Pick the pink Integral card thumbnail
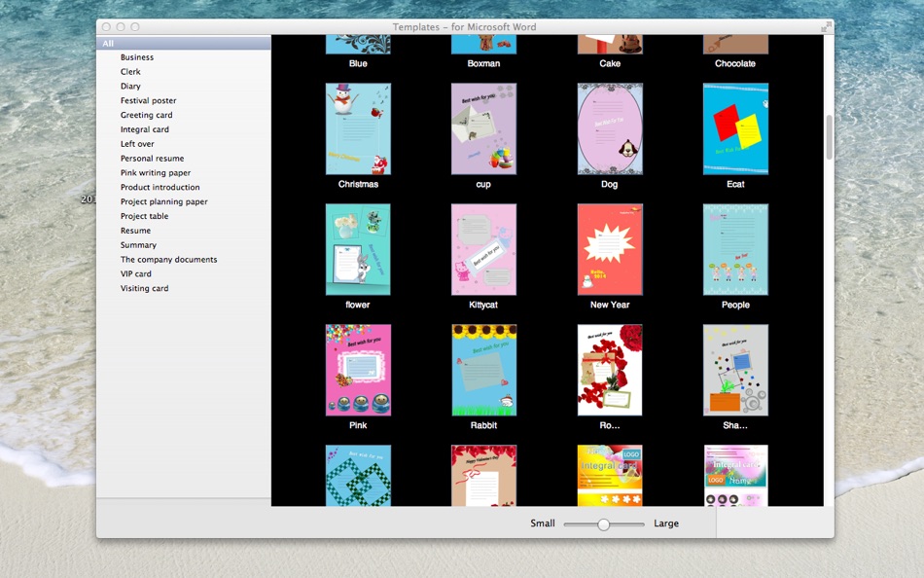This screenshot has height=578, width=924. tap(735, 476)
